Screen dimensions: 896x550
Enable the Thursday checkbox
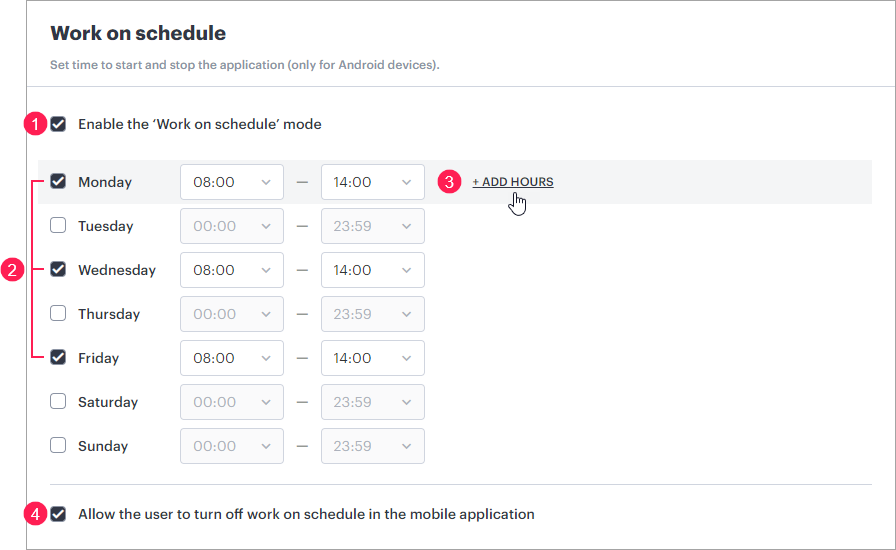[59, 314]
